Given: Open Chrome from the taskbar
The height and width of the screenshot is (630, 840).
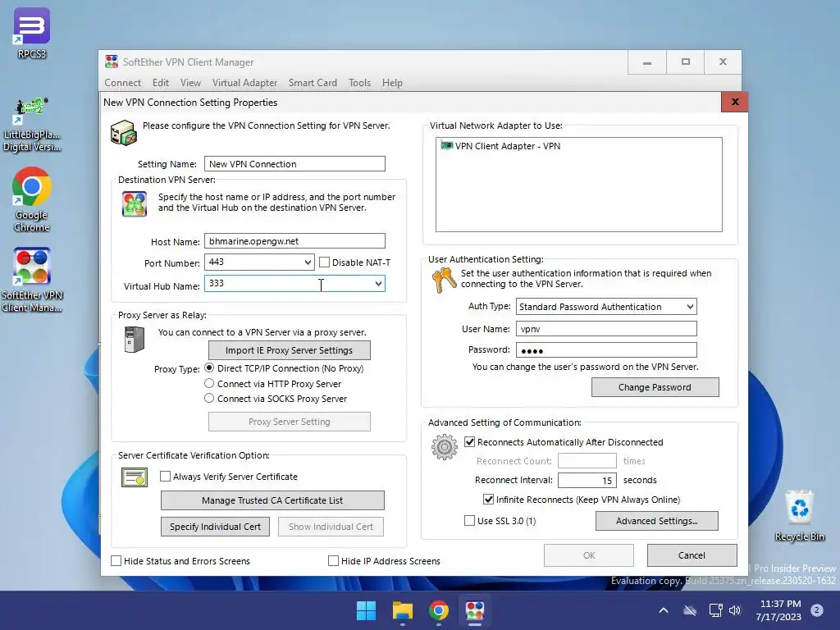Looking at the screenshot, I should point(438,610).
